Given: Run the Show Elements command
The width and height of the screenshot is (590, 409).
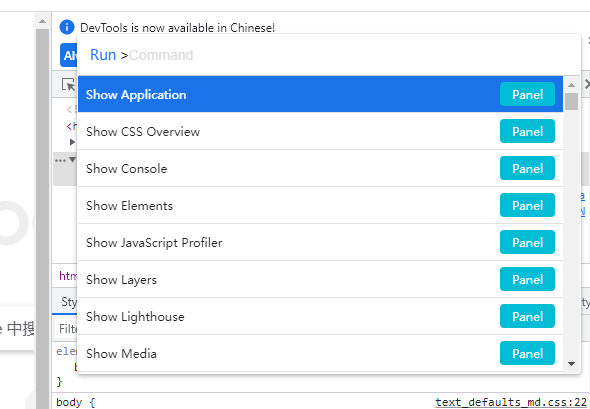Looking at the screenshot, I should [320, 205].
